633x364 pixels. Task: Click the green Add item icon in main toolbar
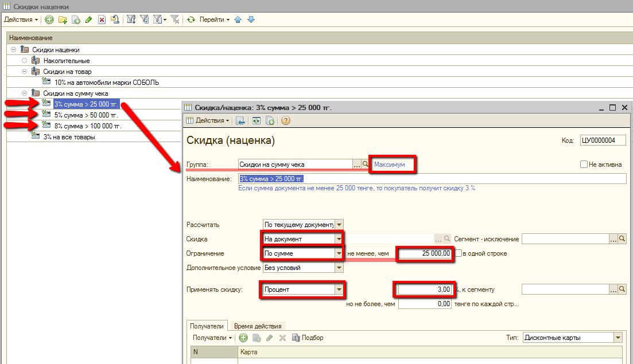[x=49, y=19]
